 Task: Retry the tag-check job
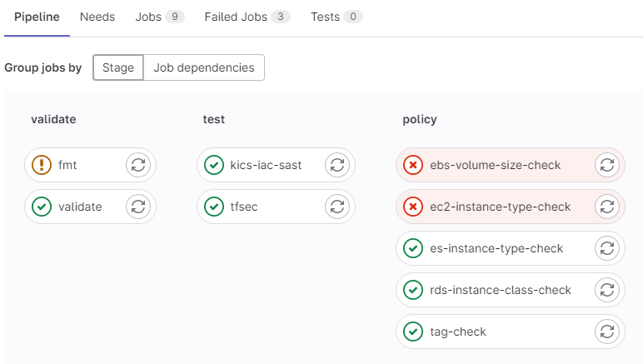607,332
